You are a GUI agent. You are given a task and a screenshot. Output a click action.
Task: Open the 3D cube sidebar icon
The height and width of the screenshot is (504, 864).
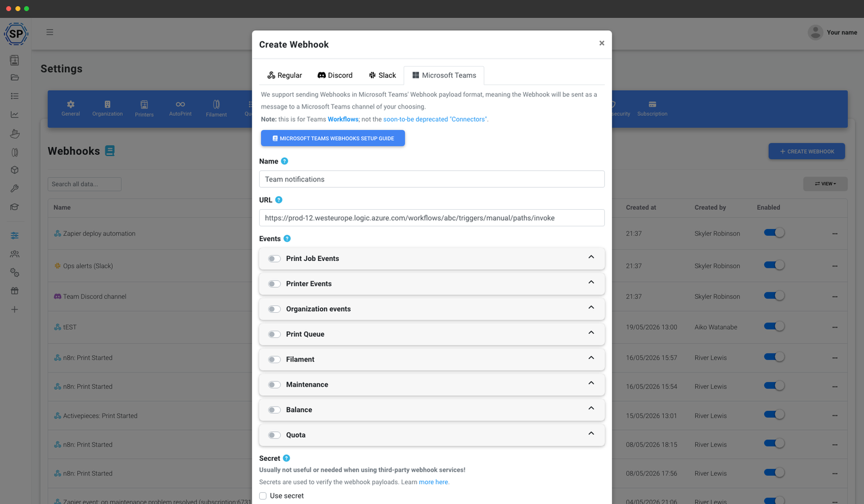(15, 170)
